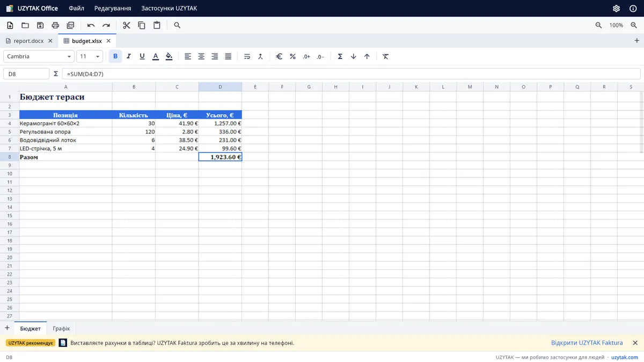644x362 pixels.
Task: Open find and search tool
Action: (x=177, y=25)
